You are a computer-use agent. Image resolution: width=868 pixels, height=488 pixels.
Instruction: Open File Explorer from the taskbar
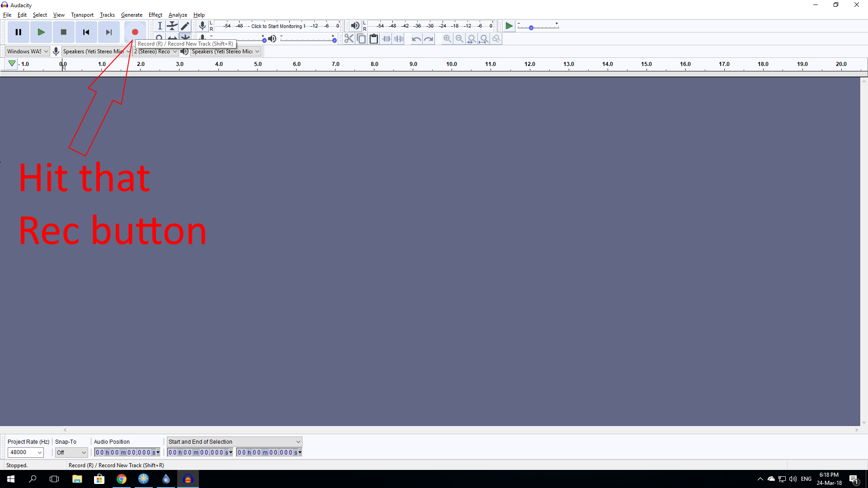(x=77, y=479)
